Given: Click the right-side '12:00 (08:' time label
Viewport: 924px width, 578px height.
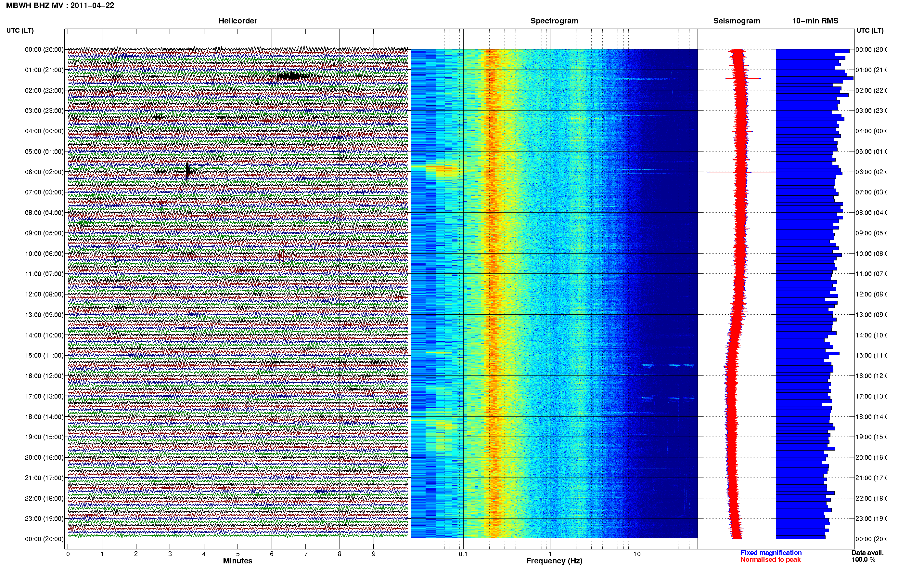Looking at the screenshot, I should (871, 294).
